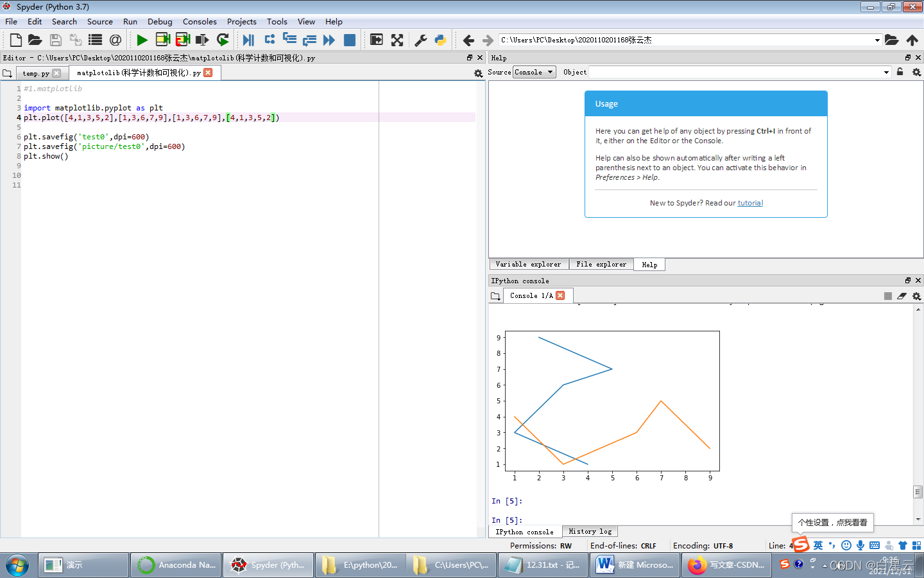Create a new file with the toolbar icon
Viewport: 924px width, 578px height.
coord(15,40)
